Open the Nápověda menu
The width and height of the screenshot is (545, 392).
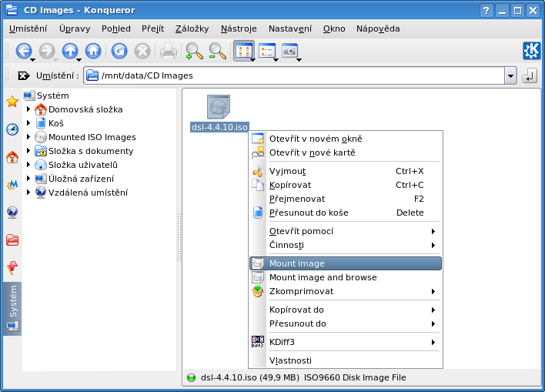[x=378, y=28]
